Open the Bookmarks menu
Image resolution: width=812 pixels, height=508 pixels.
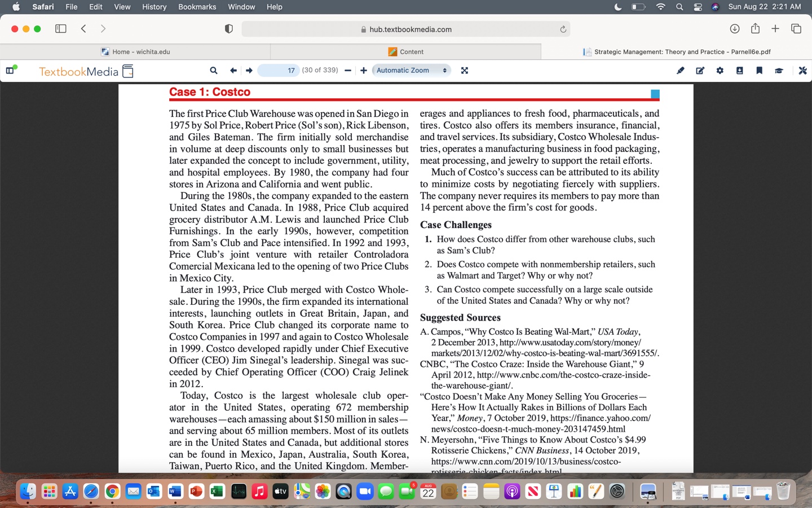point(197,7)
